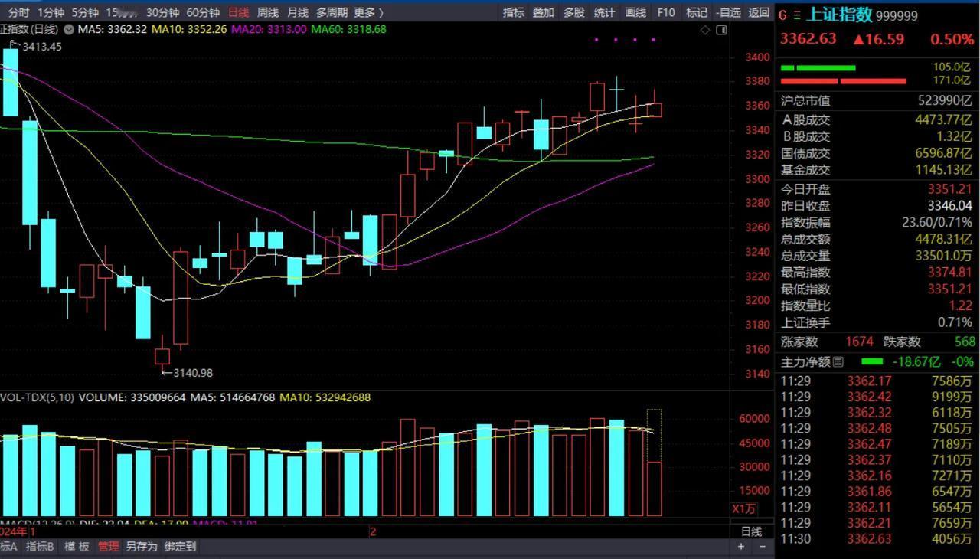Remove from watchlist with -自选
Screen dimensions: 980x559
coord(728,12)
